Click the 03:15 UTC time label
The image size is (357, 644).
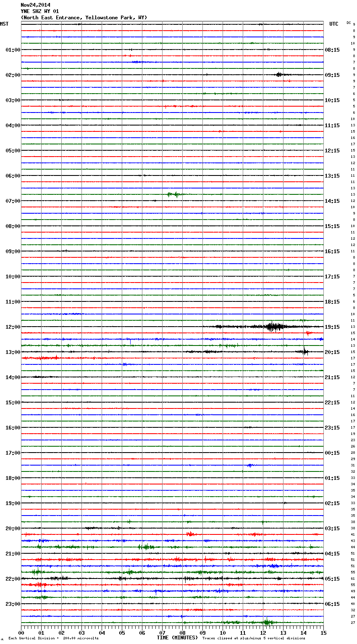click(x=332, y=529)
